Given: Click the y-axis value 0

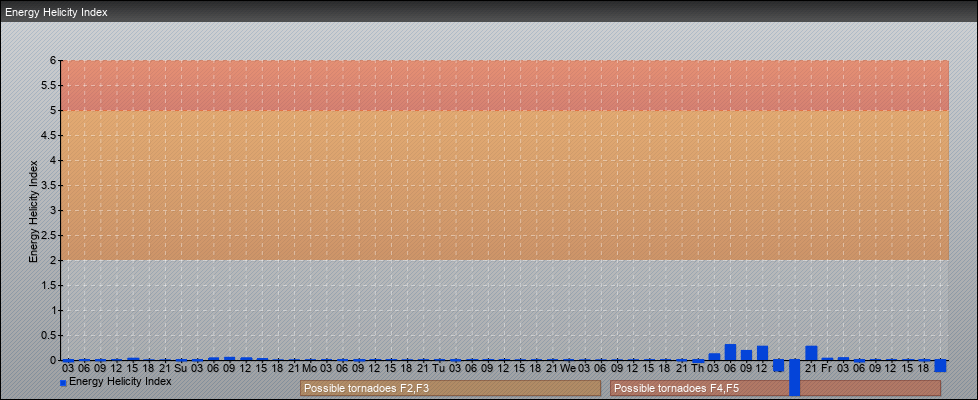Looking at the screenshot, I should pyautogui.click(x=54, y=360).
